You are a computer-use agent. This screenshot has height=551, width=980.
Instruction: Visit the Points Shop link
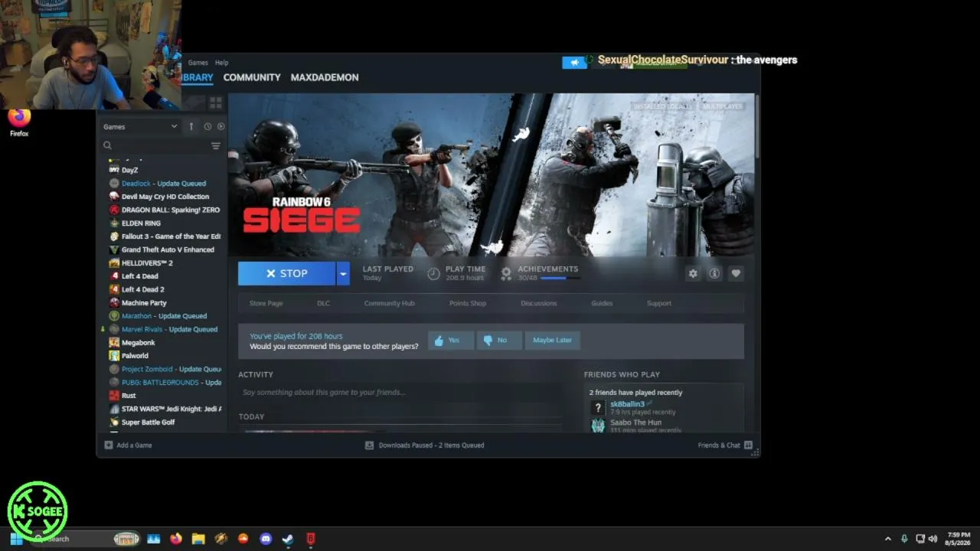tap(468, 303)
